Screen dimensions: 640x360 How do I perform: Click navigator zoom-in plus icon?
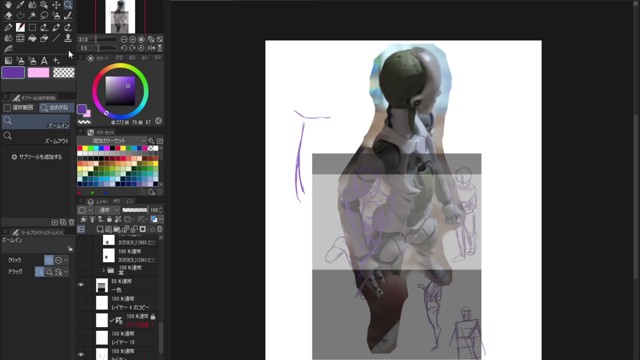point(132,39)
